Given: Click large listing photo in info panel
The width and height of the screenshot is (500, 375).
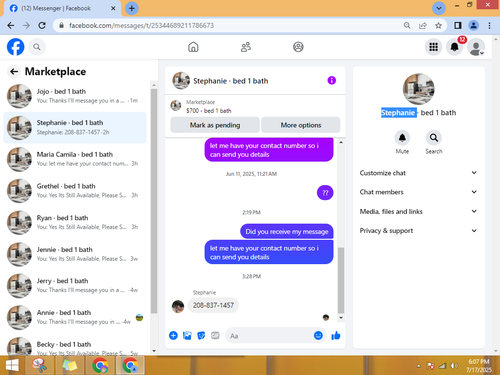Looking at the screenshot, I should point(419,89).
